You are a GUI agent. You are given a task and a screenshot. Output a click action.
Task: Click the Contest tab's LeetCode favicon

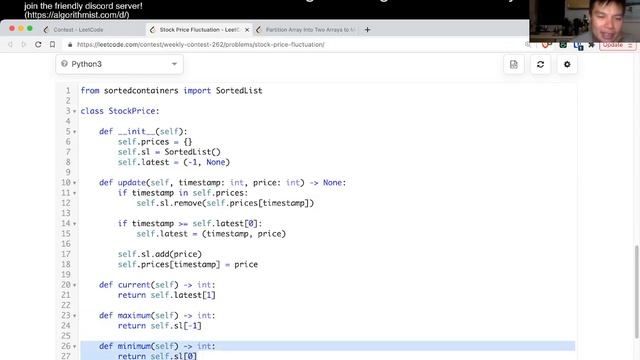coord(46,30)
